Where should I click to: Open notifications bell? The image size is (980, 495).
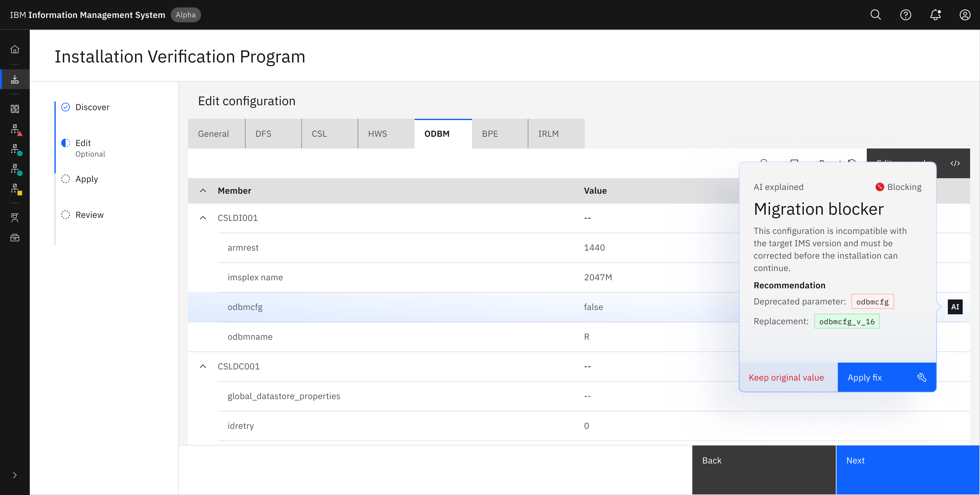(935, 15)
